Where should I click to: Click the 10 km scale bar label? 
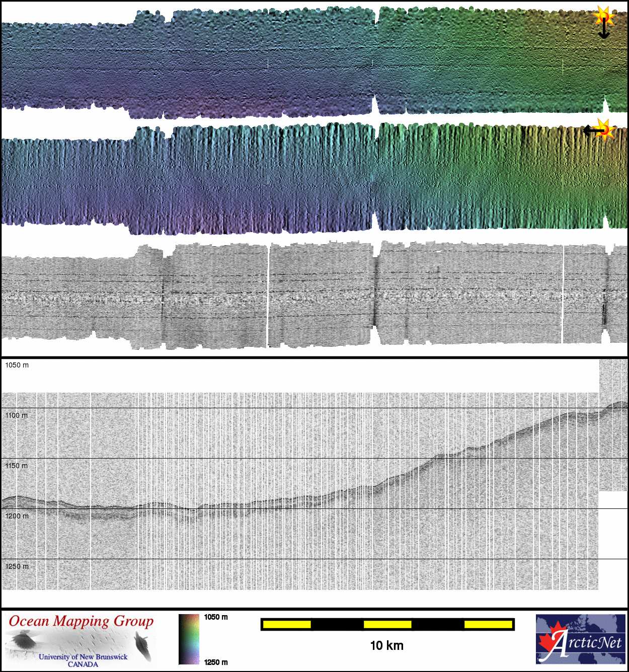point(386,646)
